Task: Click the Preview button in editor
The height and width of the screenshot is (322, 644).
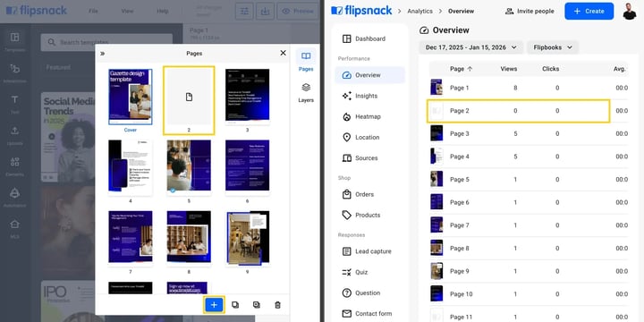Action: (x=298, y=11)
